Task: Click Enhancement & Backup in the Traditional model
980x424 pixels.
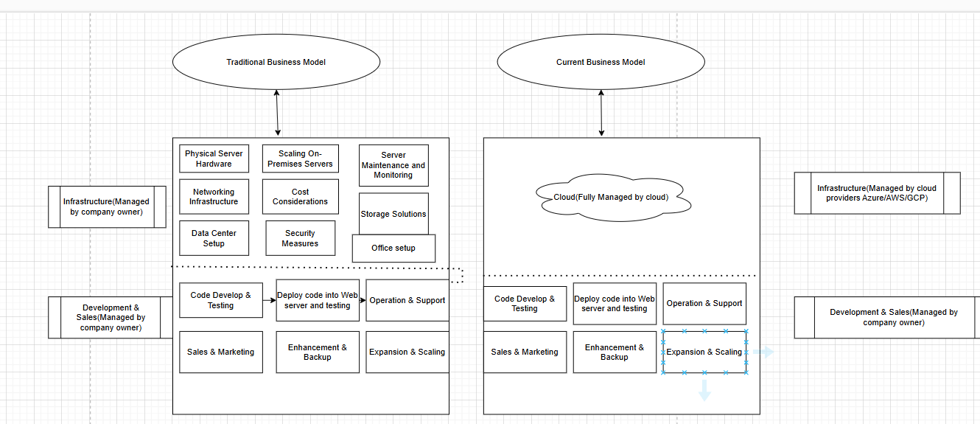Action: 318,352
